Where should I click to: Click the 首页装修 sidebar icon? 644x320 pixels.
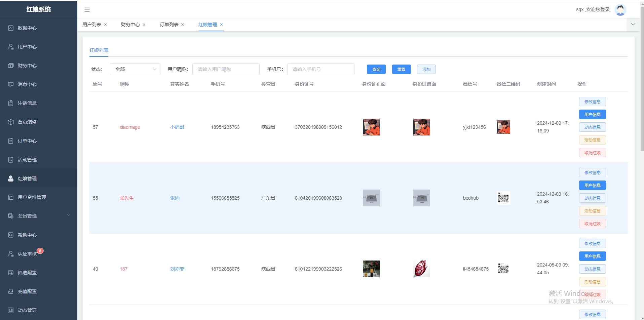(x=11, y=122)
